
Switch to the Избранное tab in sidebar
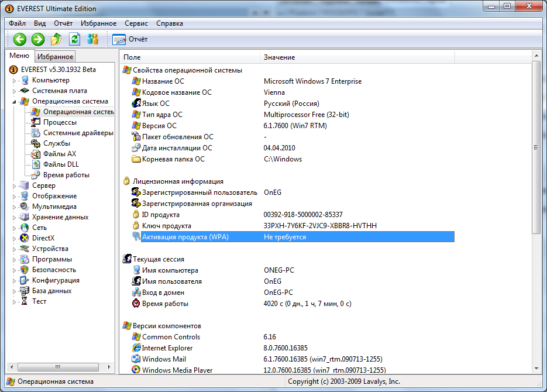click(x=55, y=57)
